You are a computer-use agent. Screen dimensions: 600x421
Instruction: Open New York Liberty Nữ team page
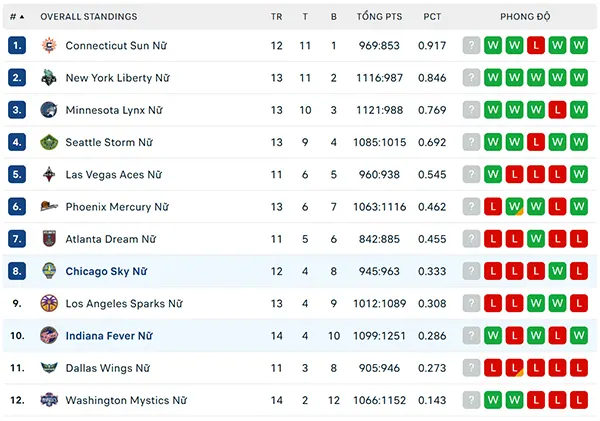117,78
